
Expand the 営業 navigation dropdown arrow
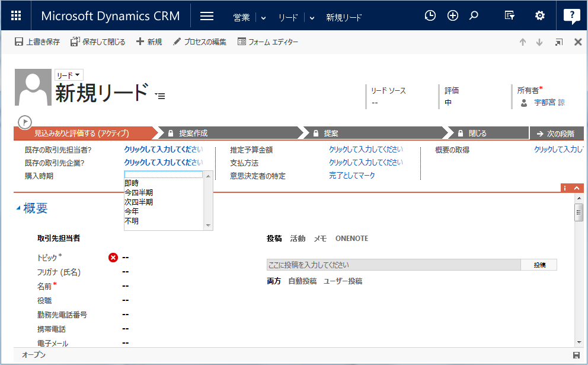(263, 18)
